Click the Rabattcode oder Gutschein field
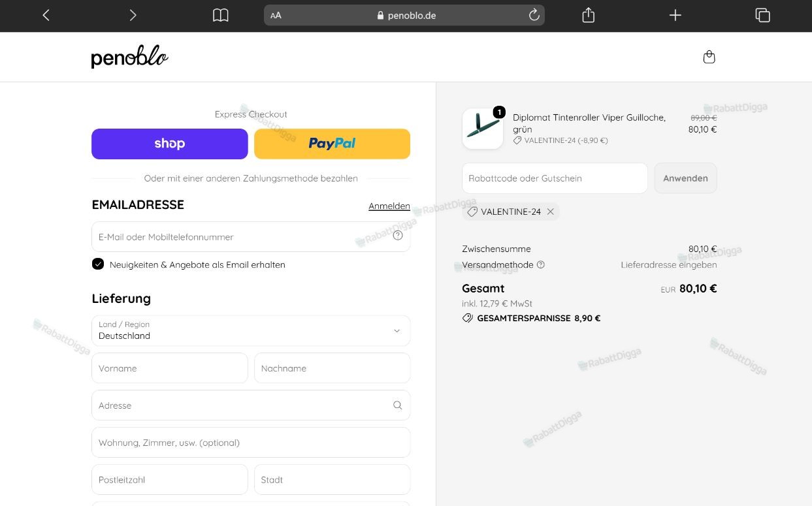The image size is (812, 506). tap(555, 178)
